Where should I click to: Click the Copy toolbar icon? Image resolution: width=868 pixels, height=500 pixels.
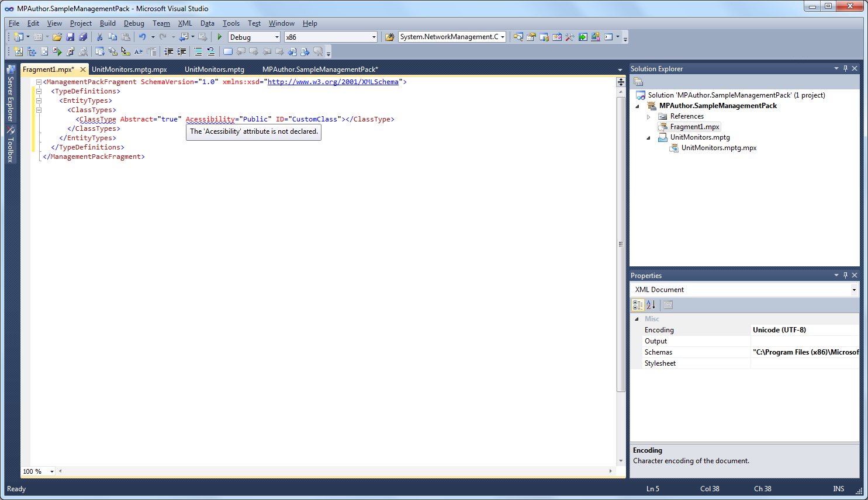[x=113, y=37]
